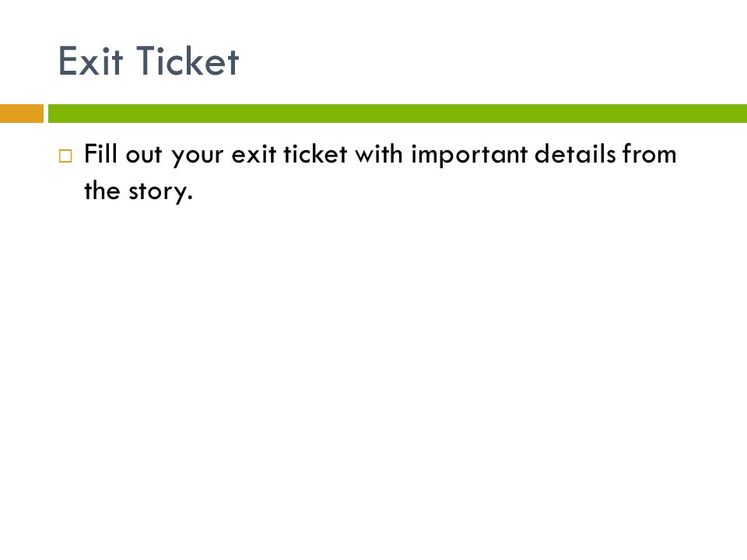Click the word story on second line
Screen dimensions: 747x560
pyautogui.click(x=157, y=193)
